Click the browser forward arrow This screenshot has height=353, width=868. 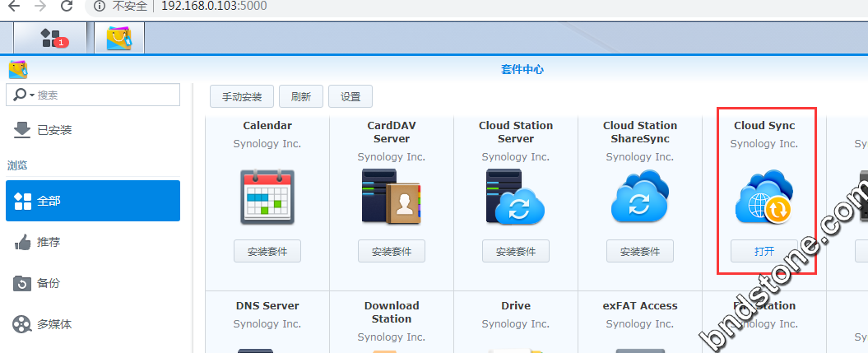point(39,6)
